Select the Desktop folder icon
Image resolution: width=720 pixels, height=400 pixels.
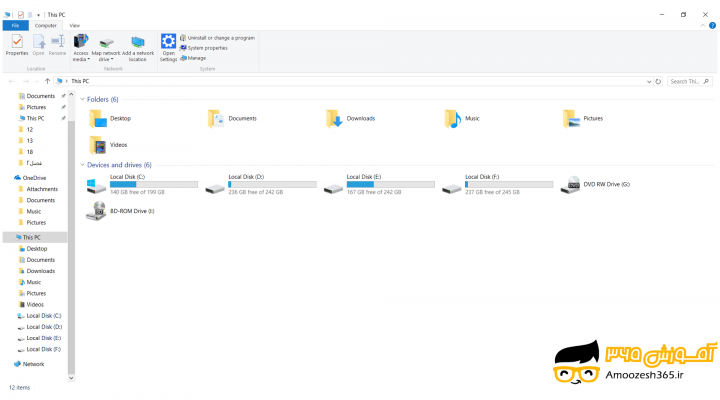pyautogui.click(x=98, y=118)
